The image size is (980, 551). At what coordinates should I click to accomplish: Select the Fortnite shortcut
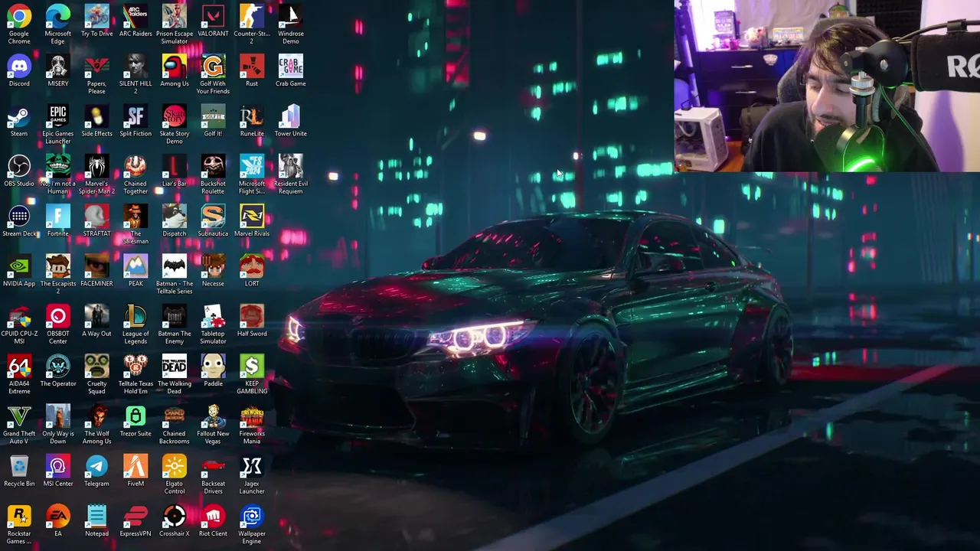click(x=58, y=216)
